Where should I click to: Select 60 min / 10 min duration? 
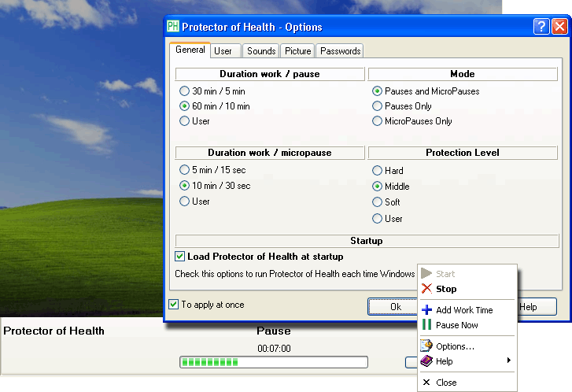[x=215, y=106]
